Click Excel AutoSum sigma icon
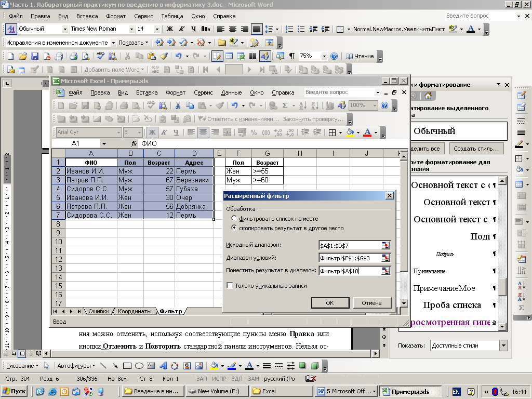Screen dimensions: 532x399 [x=285, y=105]
